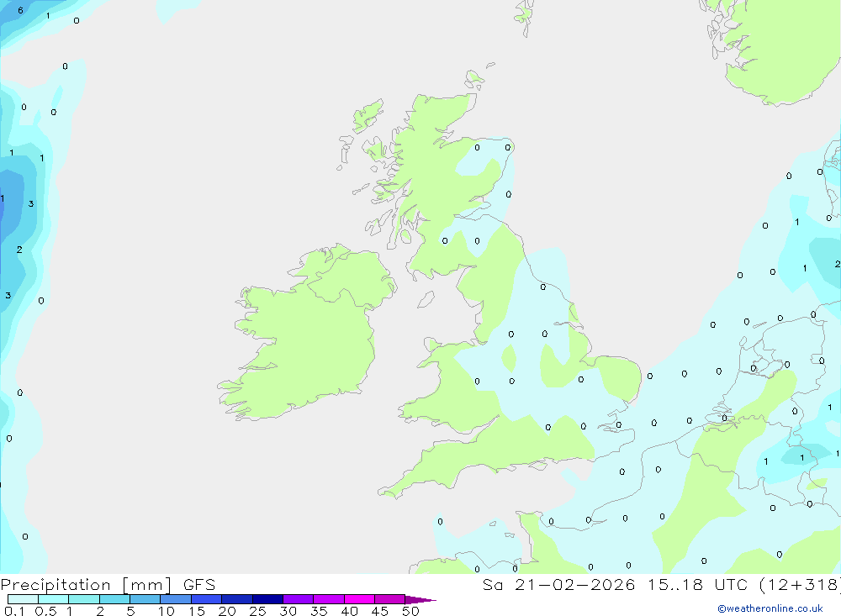Click the 30–35 mm purple legend box

tap(299, 599)
